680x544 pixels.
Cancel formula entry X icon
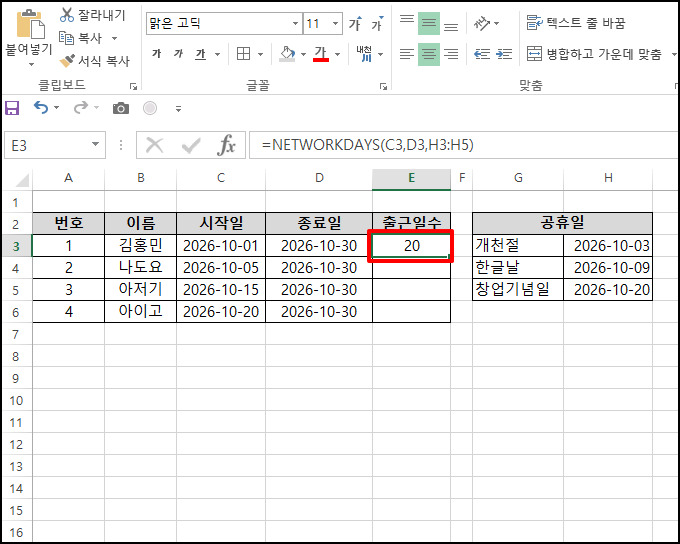click(154, 145)
